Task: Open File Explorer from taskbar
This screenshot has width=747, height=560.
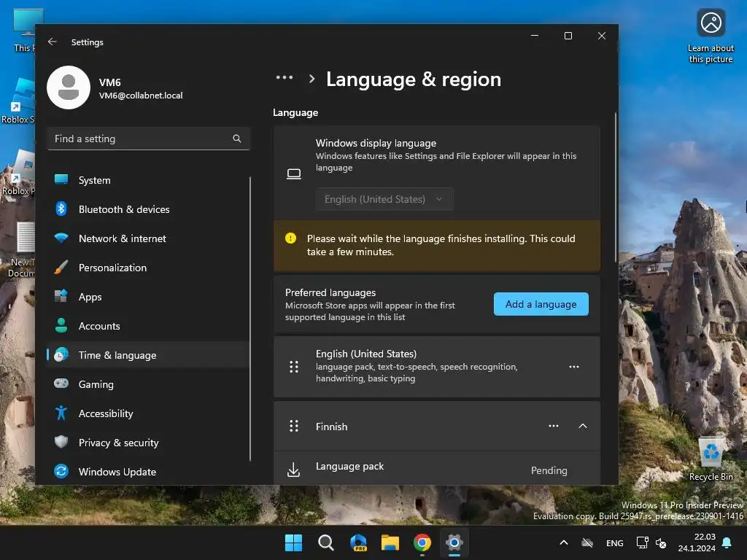Action: point(390,542)
